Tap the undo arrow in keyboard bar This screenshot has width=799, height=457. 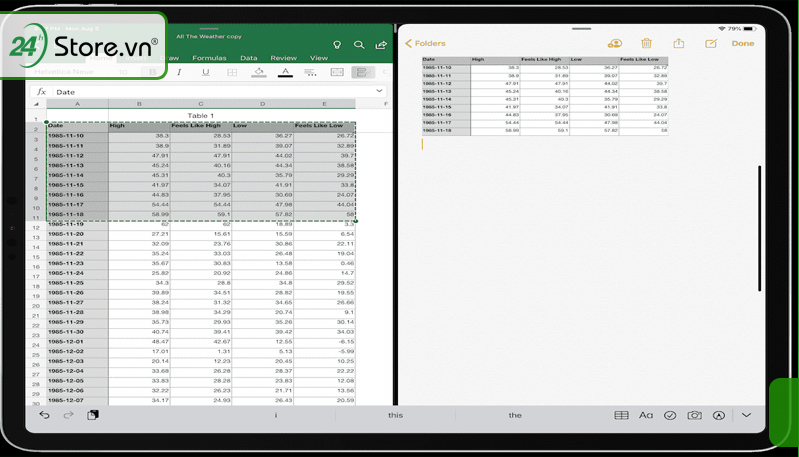click(44, 415)
